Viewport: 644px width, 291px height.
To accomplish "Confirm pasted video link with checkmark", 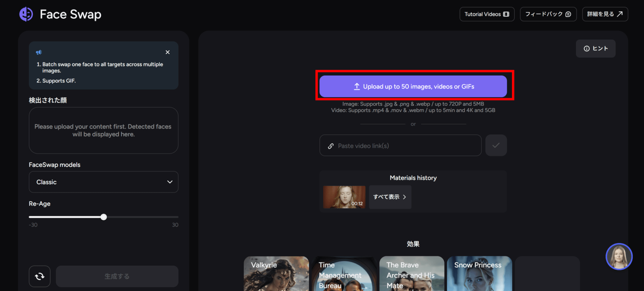I will [496, 145].
